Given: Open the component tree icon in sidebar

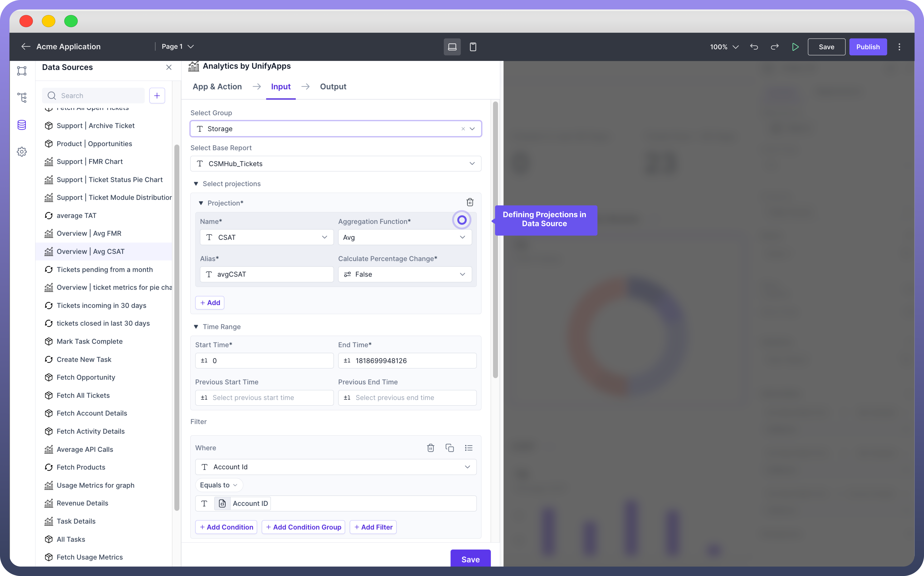Looking at the screenshot, I should 22,97.
